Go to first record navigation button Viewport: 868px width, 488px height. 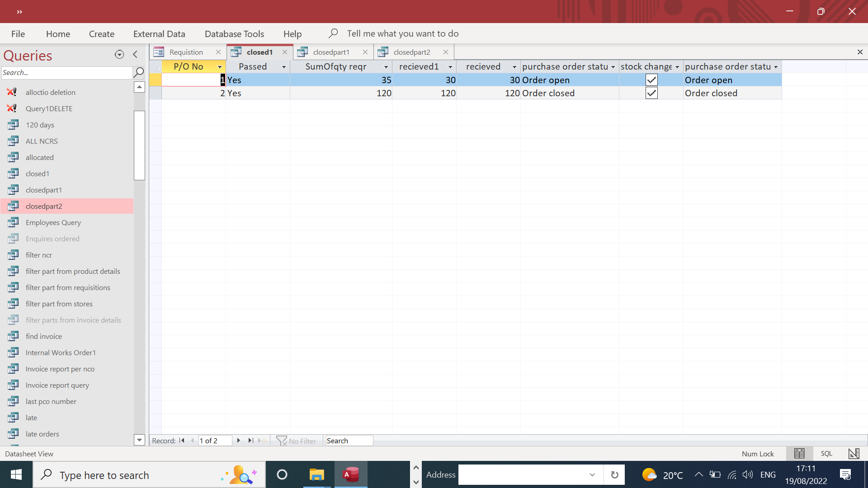click(x=182, y=441)
